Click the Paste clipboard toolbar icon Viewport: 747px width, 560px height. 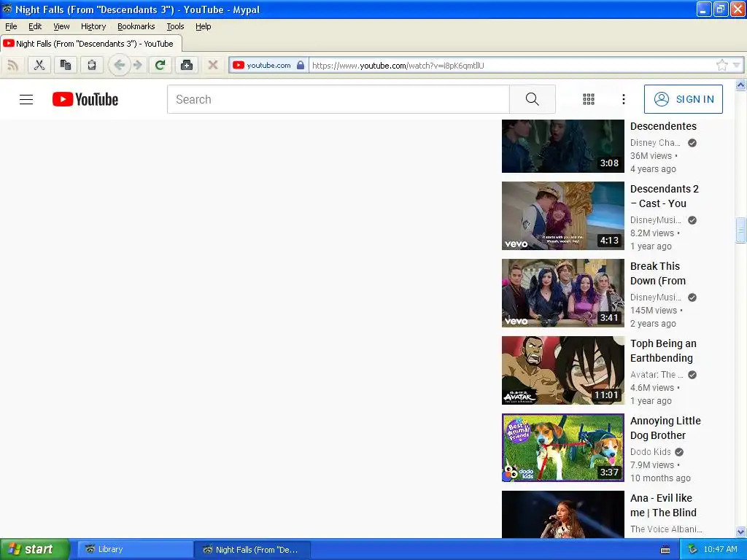click(91, 65)
